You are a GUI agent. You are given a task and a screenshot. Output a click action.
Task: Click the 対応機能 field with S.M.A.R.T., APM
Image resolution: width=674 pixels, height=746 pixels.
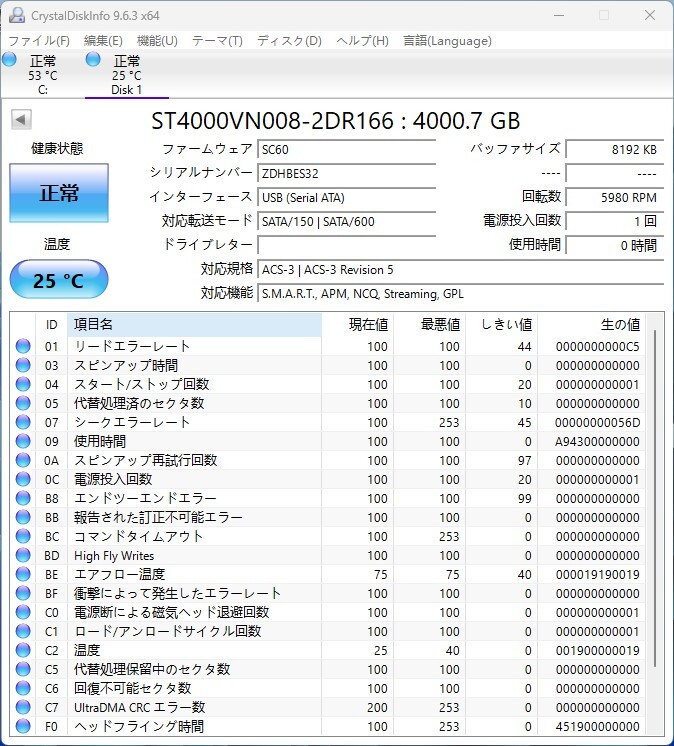coord(460,294)
